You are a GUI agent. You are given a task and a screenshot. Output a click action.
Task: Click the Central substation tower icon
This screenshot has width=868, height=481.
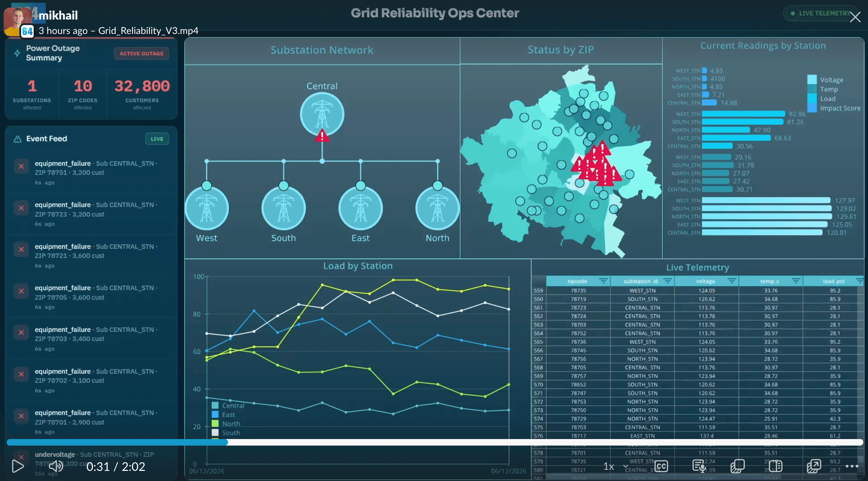[x=322, y=114]
